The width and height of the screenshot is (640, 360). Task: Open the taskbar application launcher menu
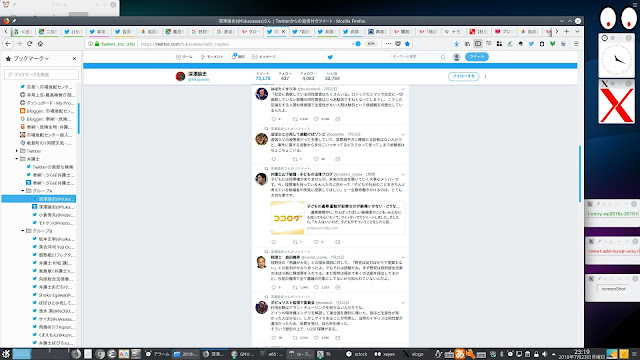pyautogui.click(x=6, y=354)
